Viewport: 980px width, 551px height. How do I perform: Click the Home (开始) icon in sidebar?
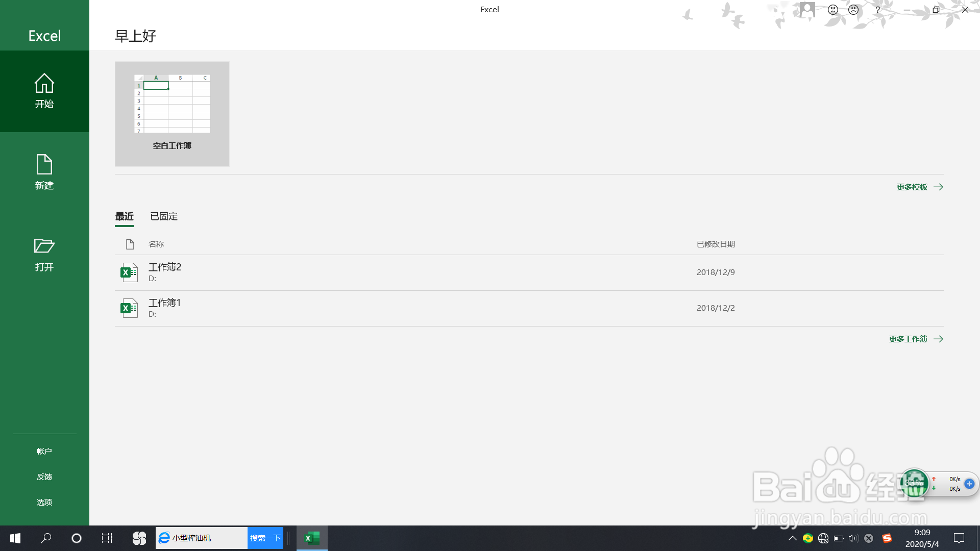(44, 84)
